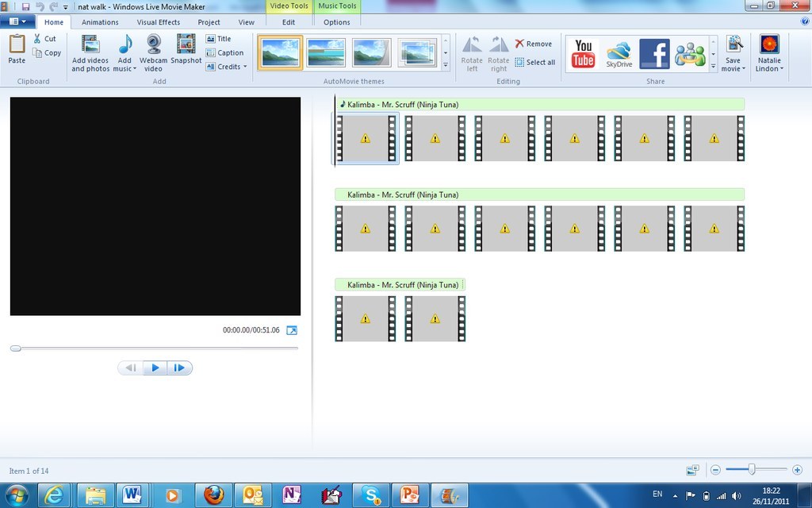Open Webcam video capture
The image size is (812, 508).
(x=153, y=53)
